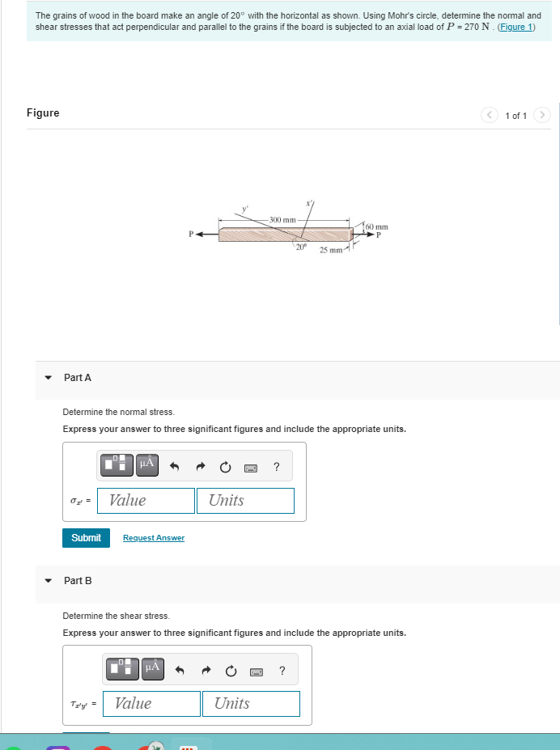This screenshot has width=560, height=750.
Task: Click the next figure navigation arrow
Action: tap(541, 115)
